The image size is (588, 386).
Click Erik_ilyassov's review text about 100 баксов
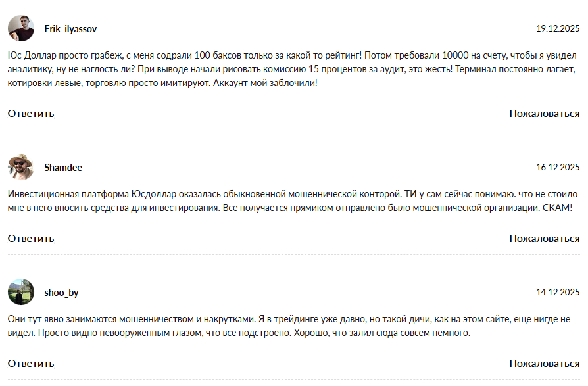[197, 54]
